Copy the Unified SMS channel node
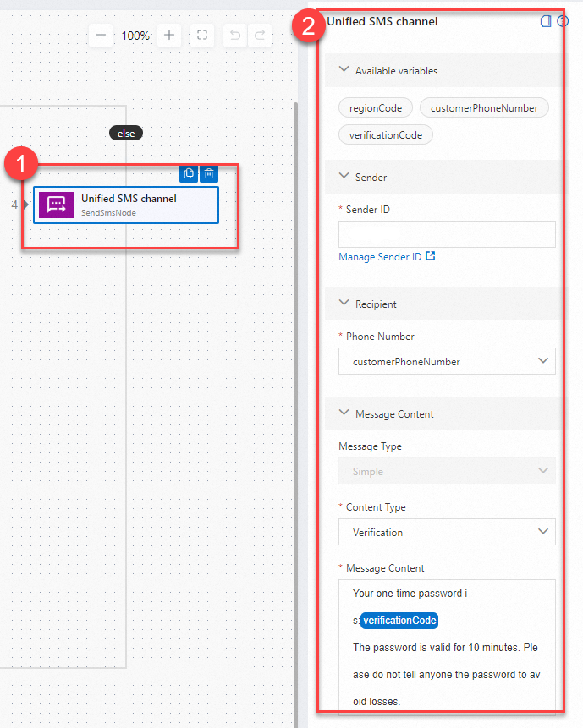The image size is (583, 728). point(189,173)
